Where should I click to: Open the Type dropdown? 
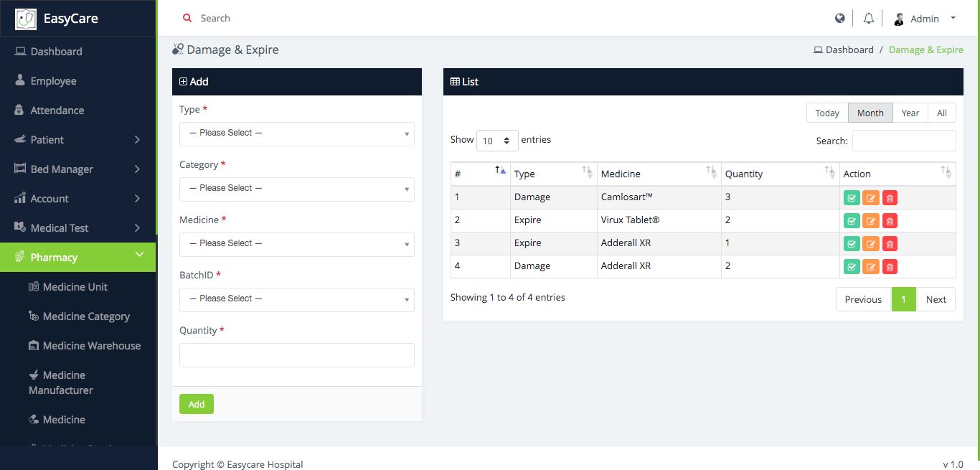click(296, 133)
